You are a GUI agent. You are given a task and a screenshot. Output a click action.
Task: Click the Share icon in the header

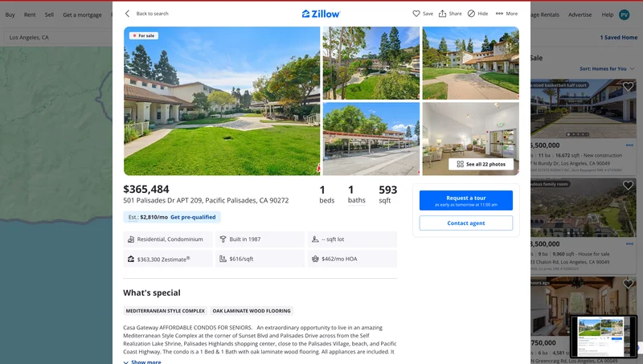coord(443,14)
